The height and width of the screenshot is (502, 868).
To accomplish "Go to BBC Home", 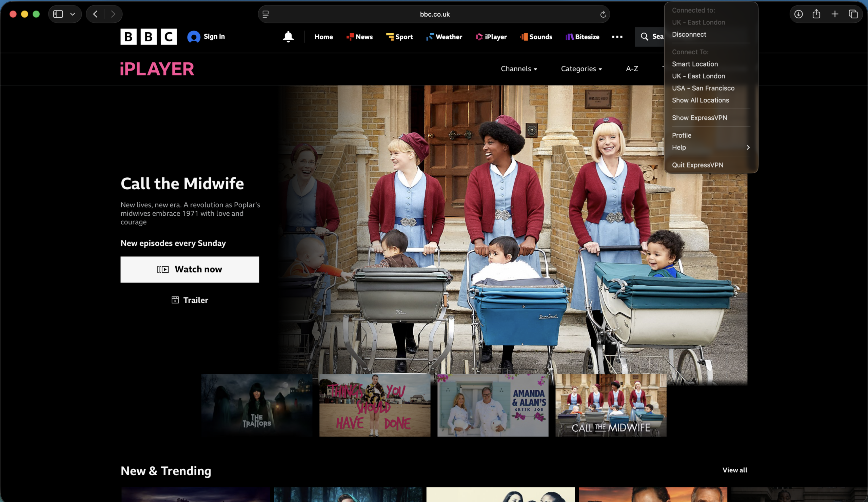I will [323, 37].
